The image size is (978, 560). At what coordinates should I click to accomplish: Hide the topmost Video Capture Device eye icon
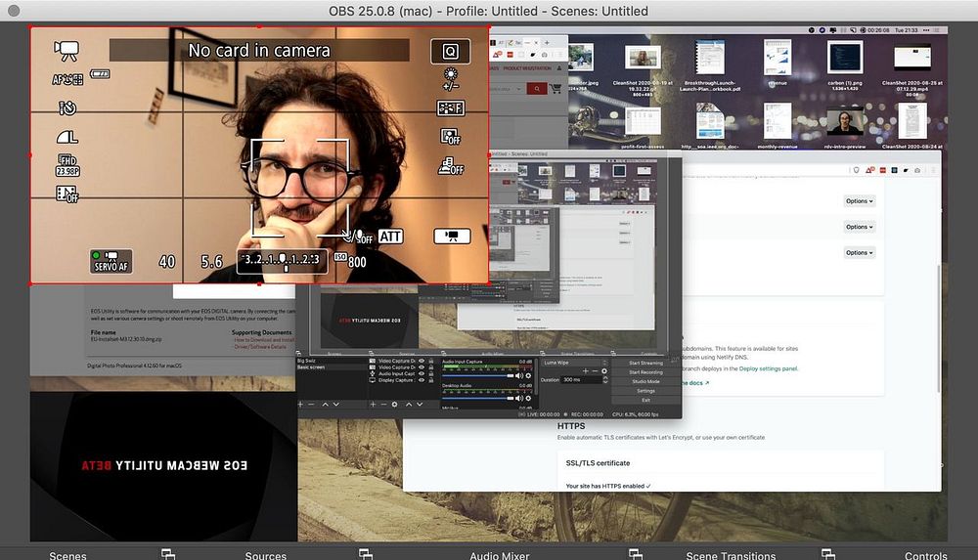(422, 361)
